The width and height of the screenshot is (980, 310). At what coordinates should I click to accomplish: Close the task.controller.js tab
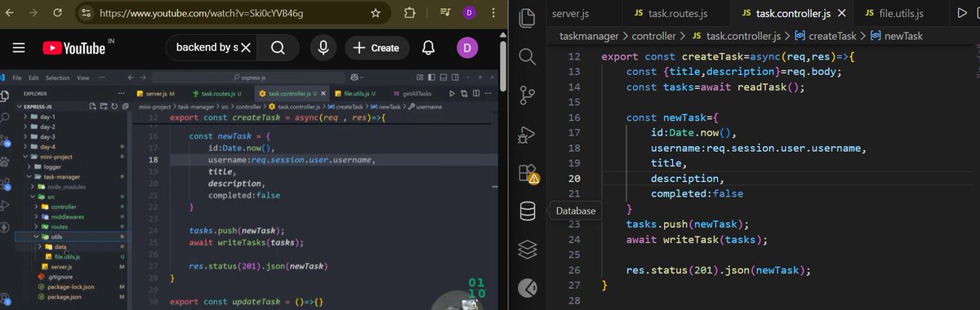[841, 13]
